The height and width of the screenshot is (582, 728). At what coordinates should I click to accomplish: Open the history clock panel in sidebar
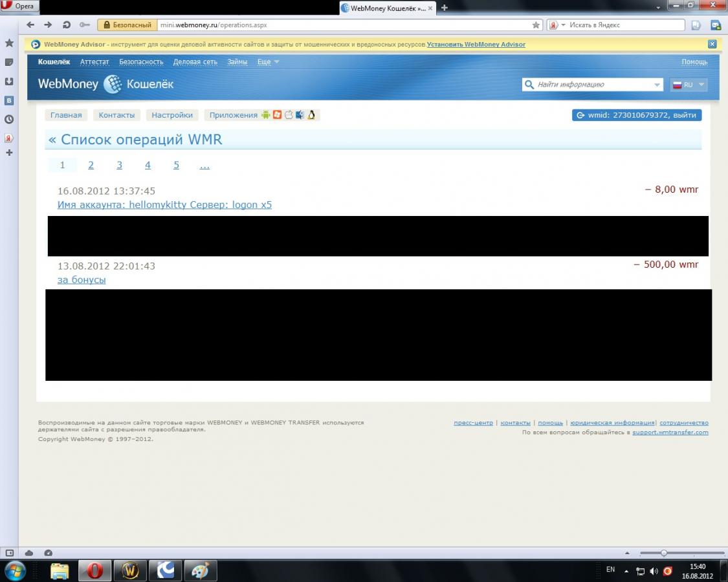click(x=9, y=119)
